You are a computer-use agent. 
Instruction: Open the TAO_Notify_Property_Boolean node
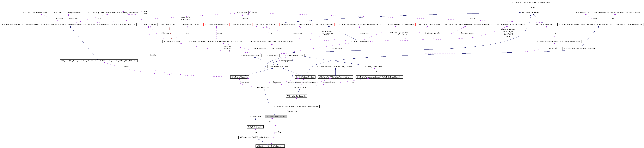pos(429,25)
